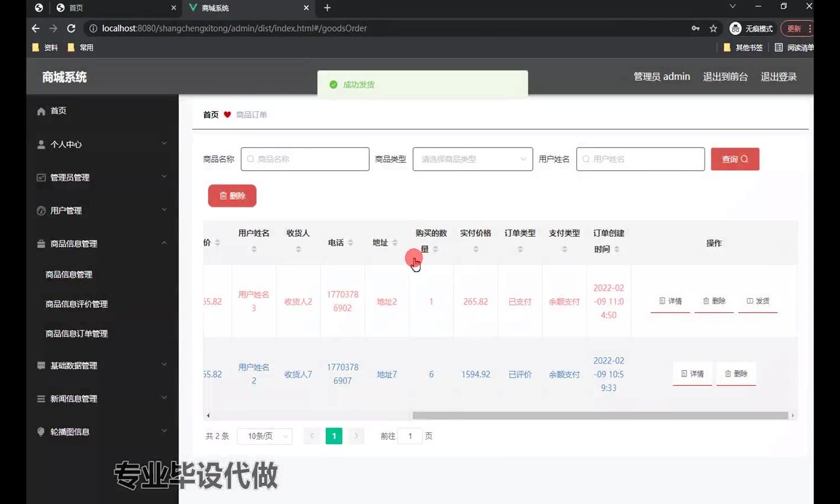Click the next page arrow in pagination
840x504 pixels.
[356, 436]
